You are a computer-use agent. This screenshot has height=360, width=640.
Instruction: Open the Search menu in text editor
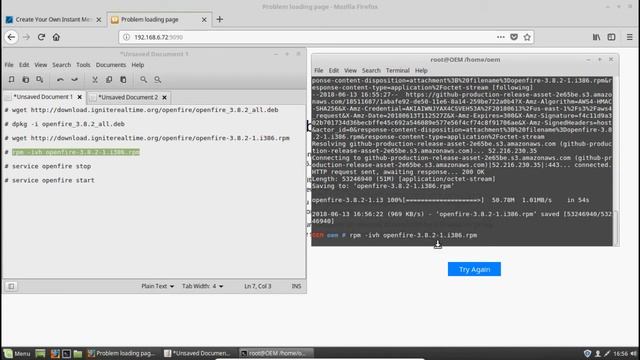(62, 65)
